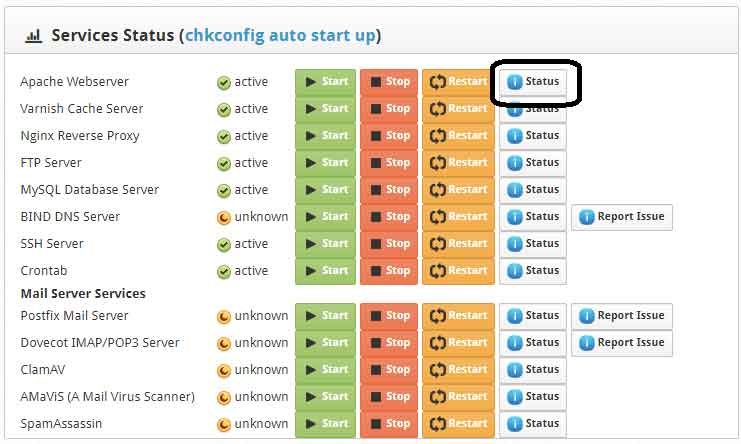Click the stop square icon for FTP Server
Image resolution: width=741 pixels, height=444 pixels.
pyautogui.click(x=375, y=163)
